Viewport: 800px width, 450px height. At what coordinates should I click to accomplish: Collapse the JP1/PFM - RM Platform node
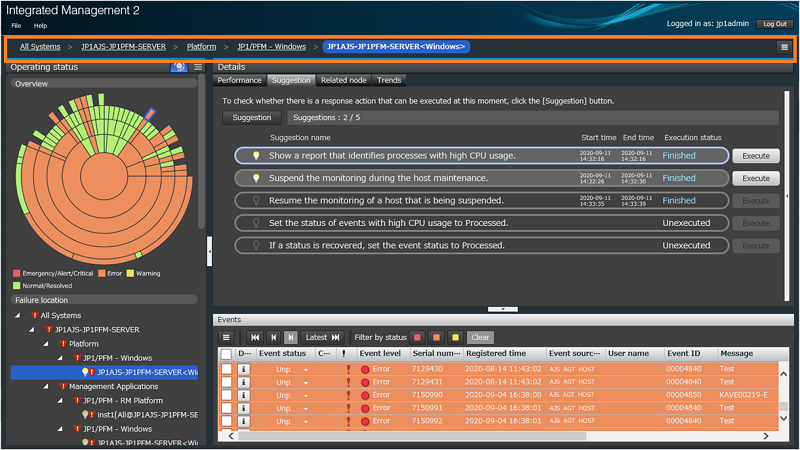pos(61,401)
